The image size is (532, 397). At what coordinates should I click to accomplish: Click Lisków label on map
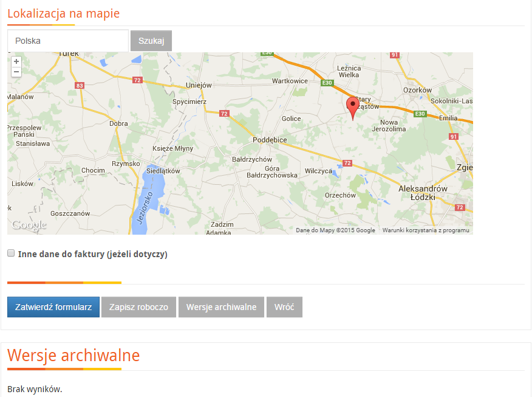(x=22, y=184)
